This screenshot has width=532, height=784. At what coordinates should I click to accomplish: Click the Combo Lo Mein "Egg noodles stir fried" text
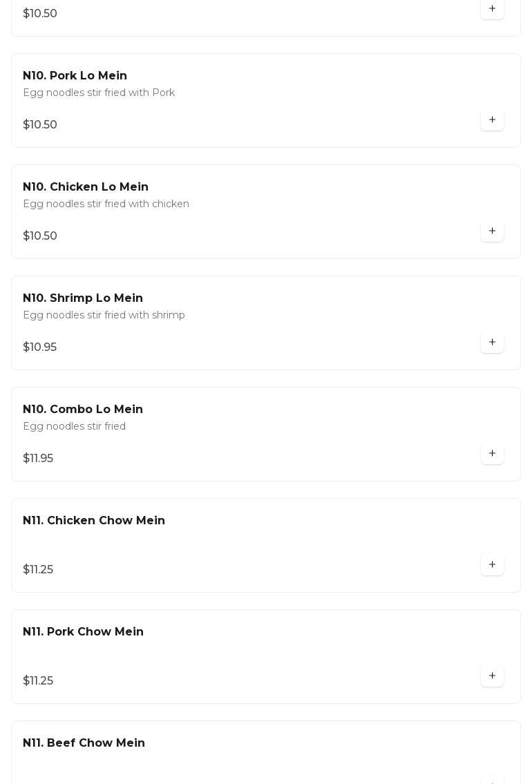click(74, 427)
